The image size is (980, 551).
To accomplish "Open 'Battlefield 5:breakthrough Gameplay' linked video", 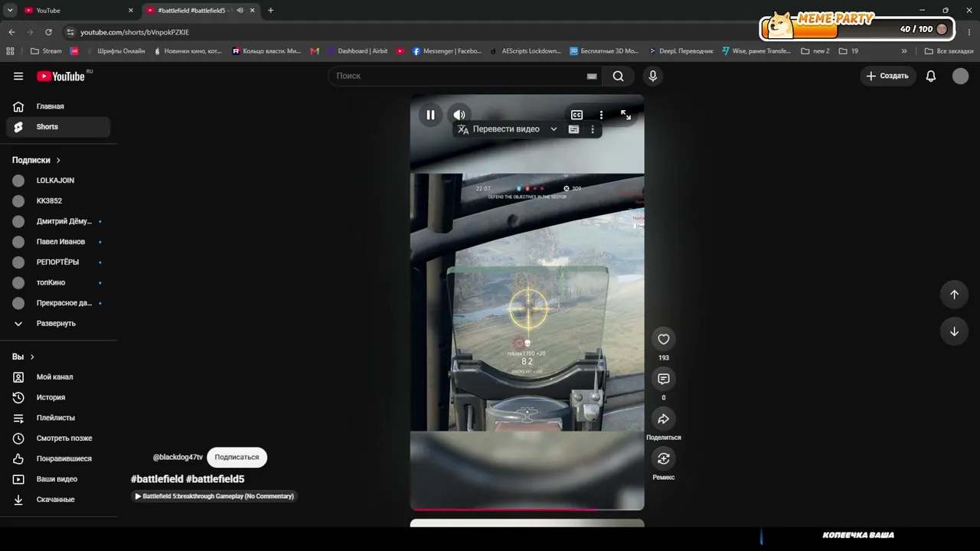I will pos(214,496).
